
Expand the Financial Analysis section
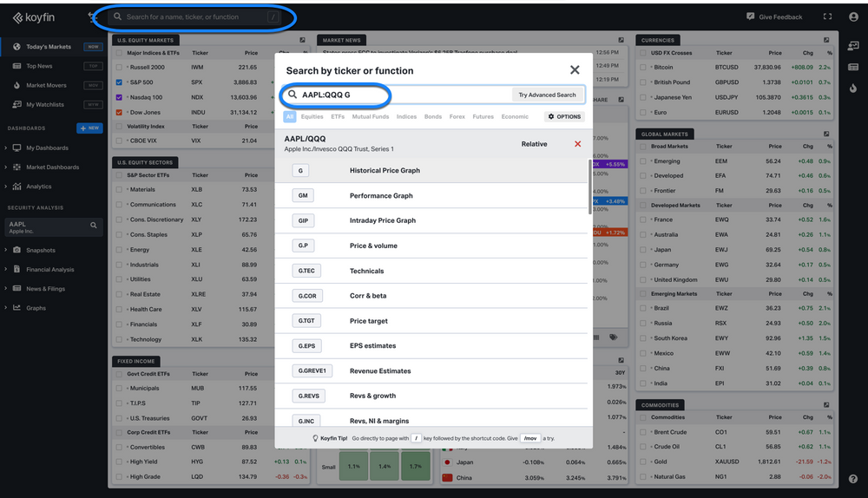pyautogui.click(x=5, y=269)
